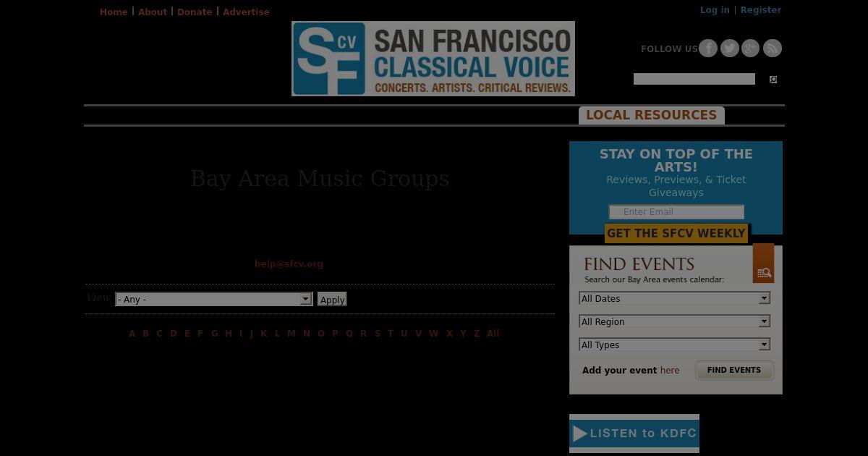The width and height of the screenshot is (868, 456).
Task: Filter groups by letter R
Action: 363,334
